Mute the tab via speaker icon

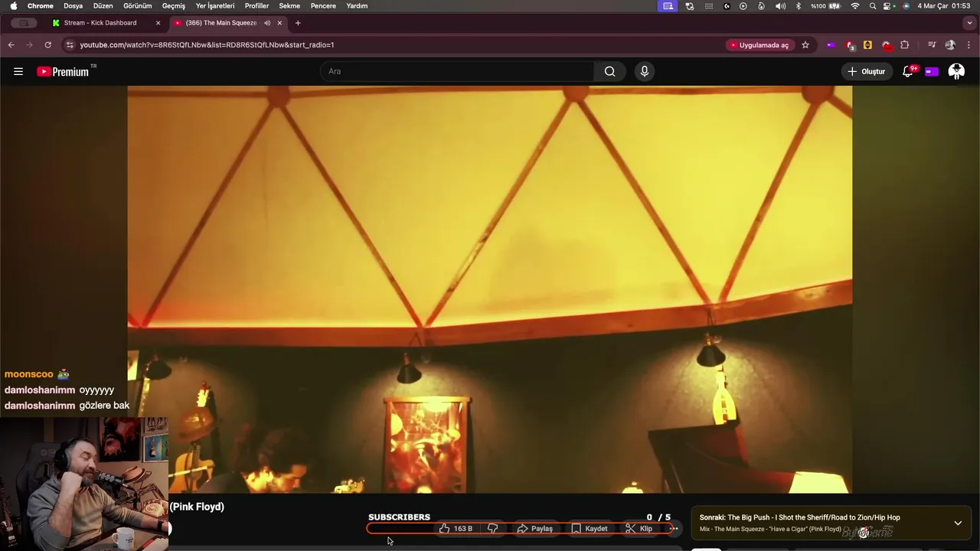[x=267, y=23]
